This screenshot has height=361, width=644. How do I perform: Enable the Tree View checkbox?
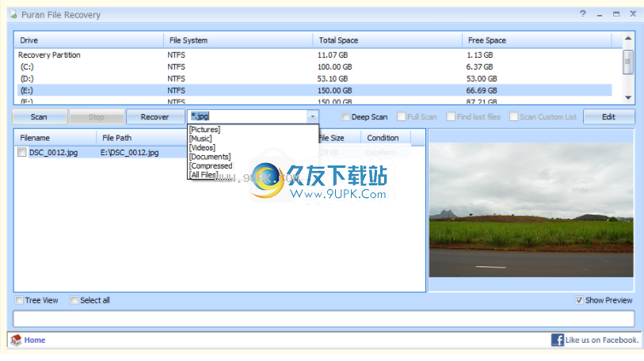click(x=19, y=300)
